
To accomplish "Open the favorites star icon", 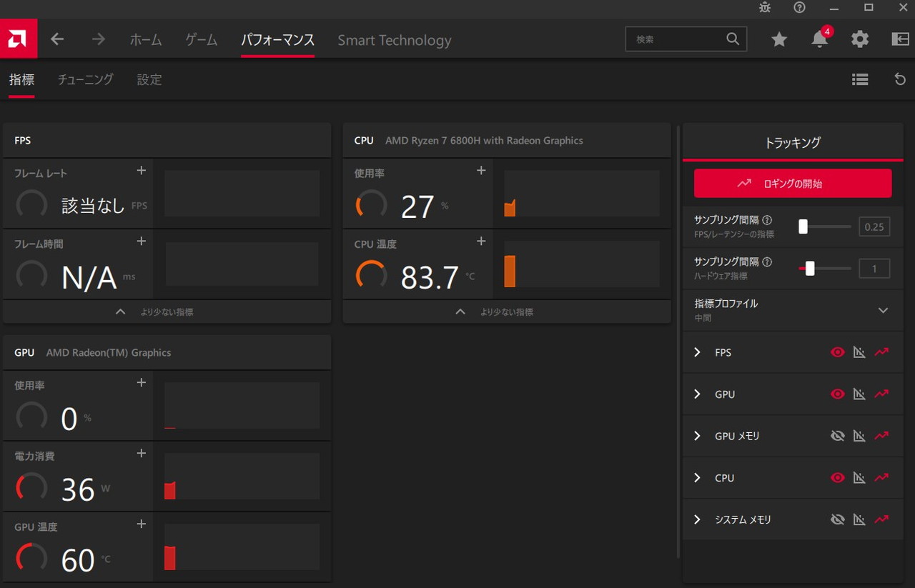I will pyautogui.click(x=779, y=40).
